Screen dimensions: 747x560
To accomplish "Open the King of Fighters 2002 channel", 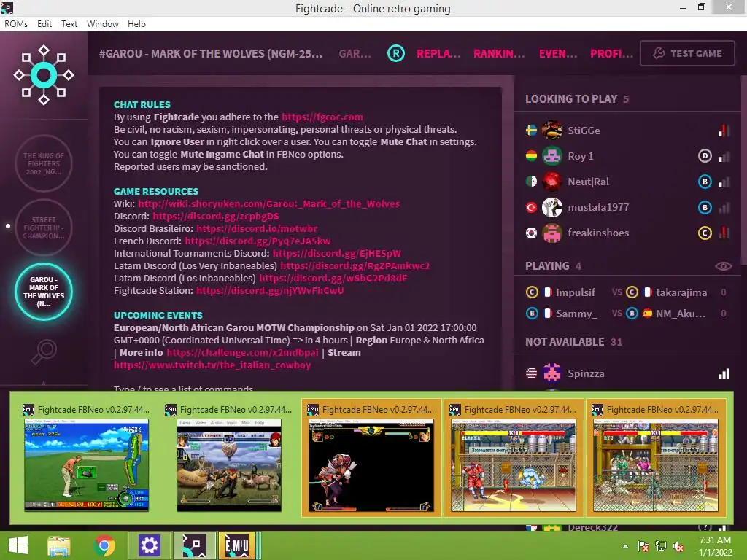I will (x=43, y=163).
